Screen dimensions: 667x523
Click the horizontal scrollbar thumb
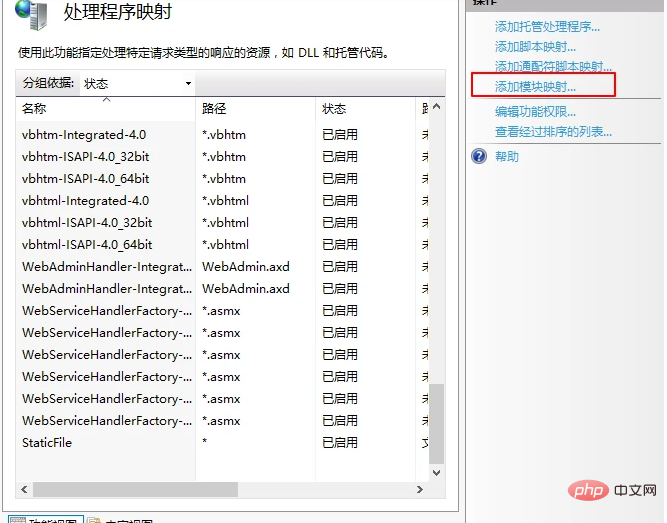click(135, 489)
